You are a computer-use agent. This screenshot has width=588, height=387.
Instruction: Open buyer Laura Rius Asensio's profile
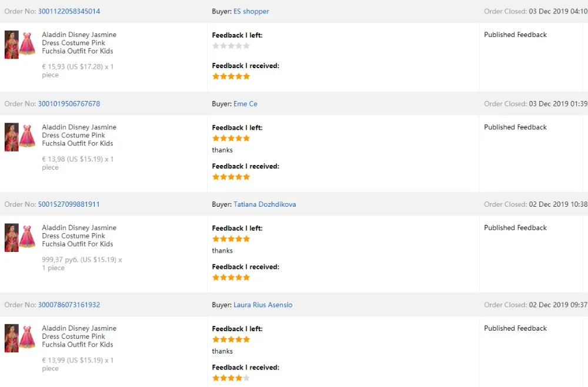(263, 305)
